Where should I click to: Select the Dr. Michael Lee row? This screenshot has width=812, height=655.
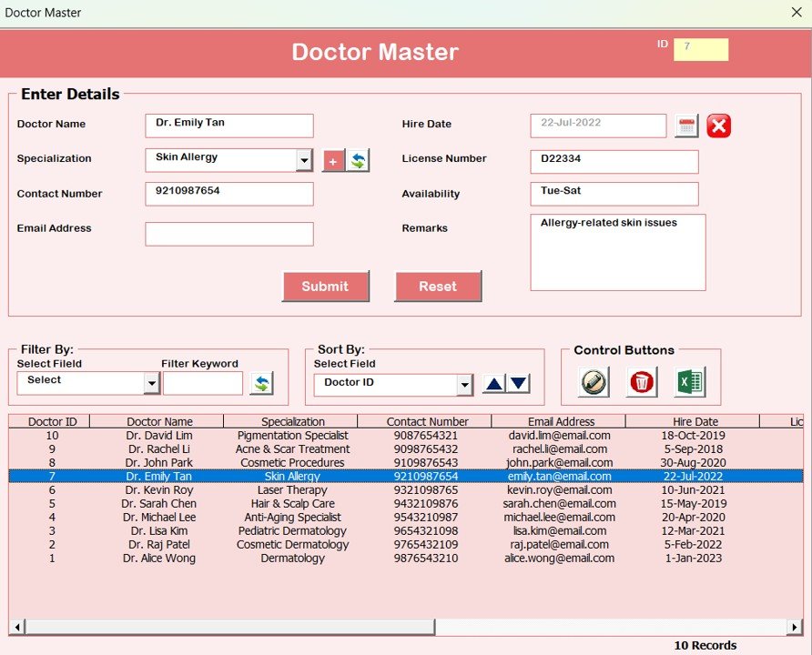(x=406, y=517)
